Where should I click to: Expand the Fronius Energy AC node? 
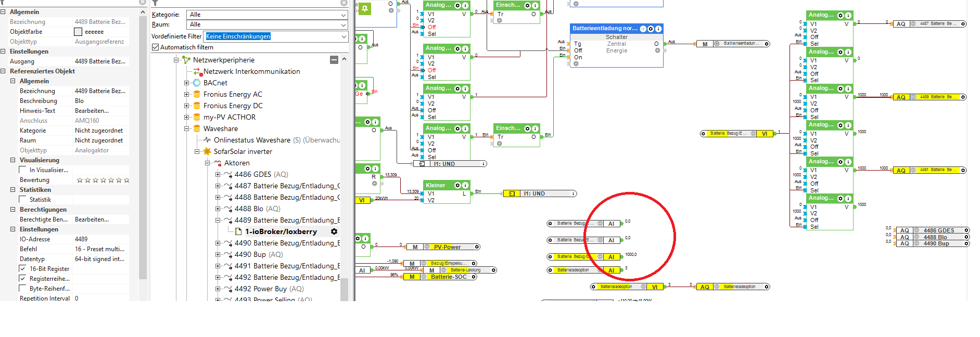point(186,94)
